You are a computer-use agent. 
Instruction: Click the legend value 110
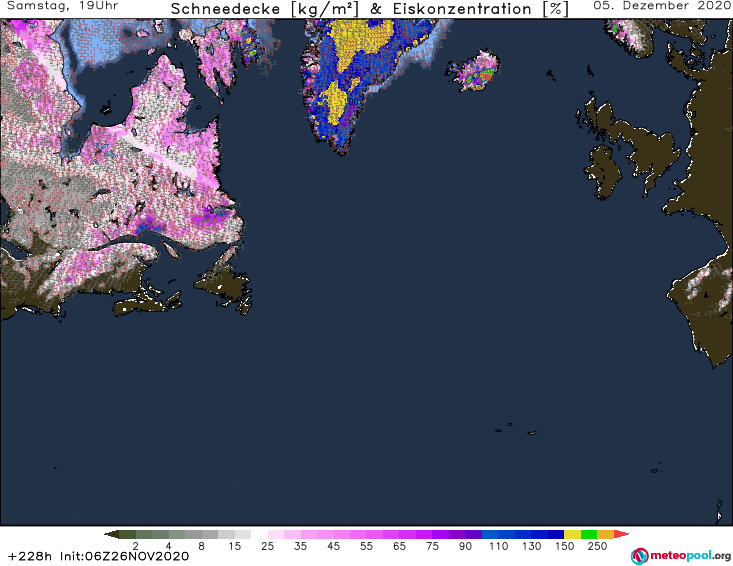[x=498, y=546]
